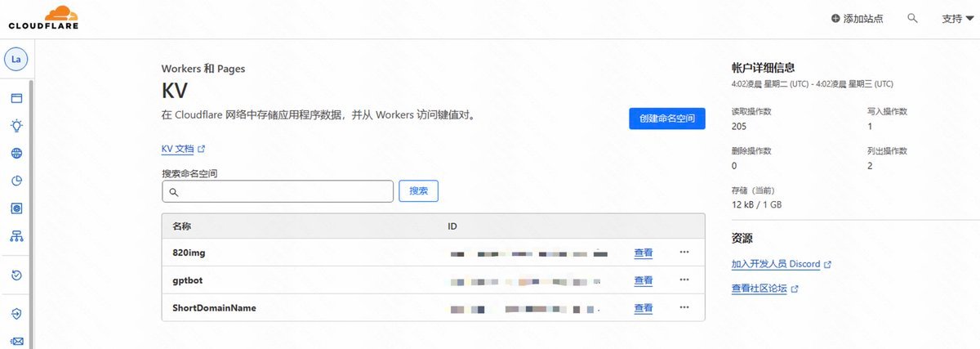Click the Workers 和 Pages breadcrumb text
This screenshot has height=349, width=980.
point(203,69)
